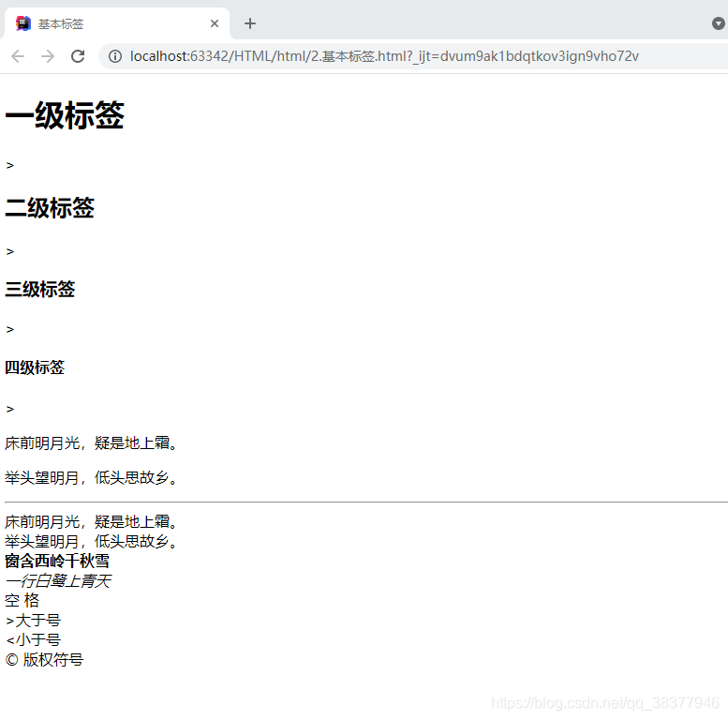Click the > symbol below 一级标签

tap(9, 165)
